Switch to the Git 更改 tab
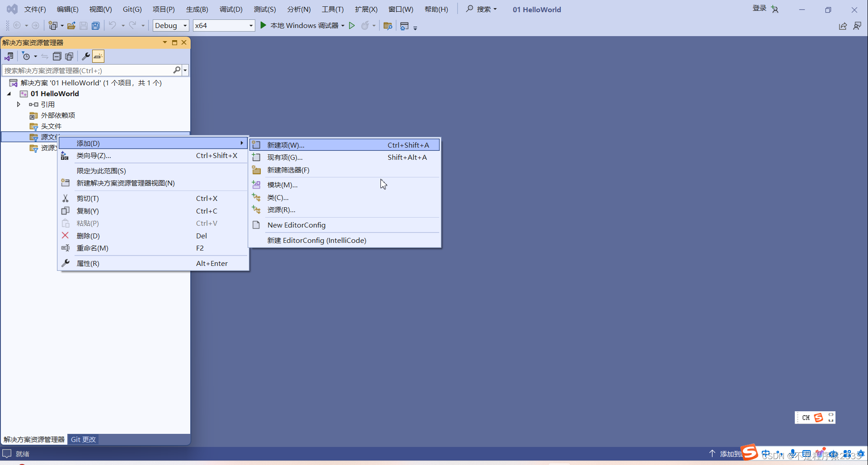 click(83, 439)
